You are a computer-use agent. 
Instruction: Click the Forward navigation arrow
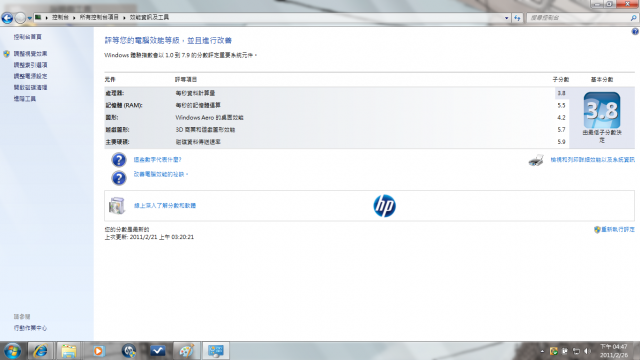tap(20, 18)
